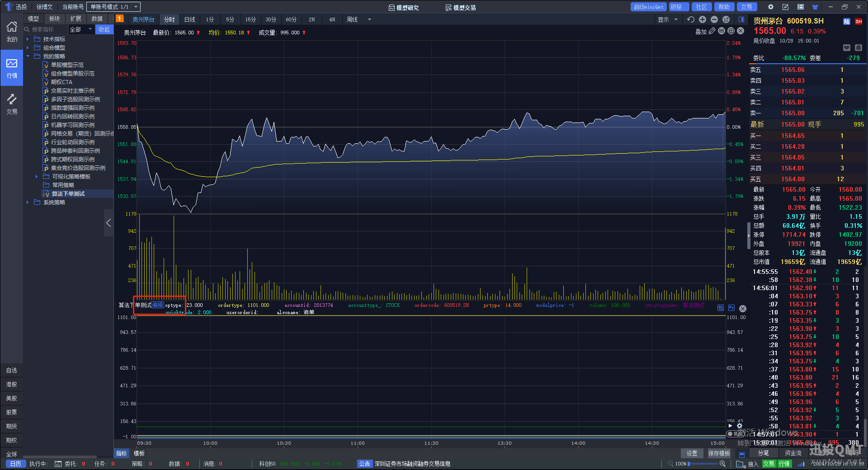Screen dimensions: 868x470
Task: Click the 编辑 link in indicator header
Action: pos(158,305)
